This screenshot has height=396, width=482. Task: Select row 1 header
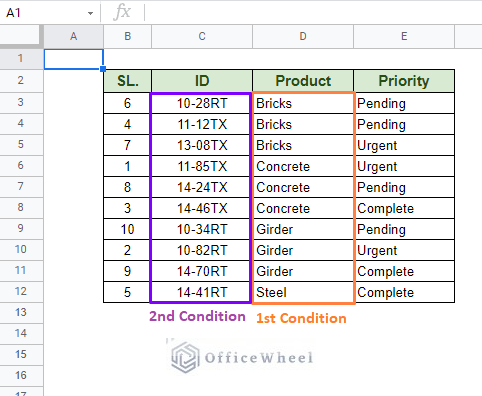pyautogui.click(x=21, y=59)
